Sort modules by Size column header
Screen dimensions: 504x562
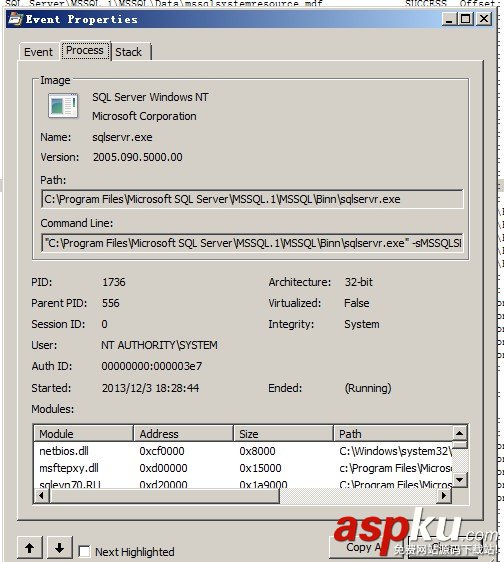(284, 434)
